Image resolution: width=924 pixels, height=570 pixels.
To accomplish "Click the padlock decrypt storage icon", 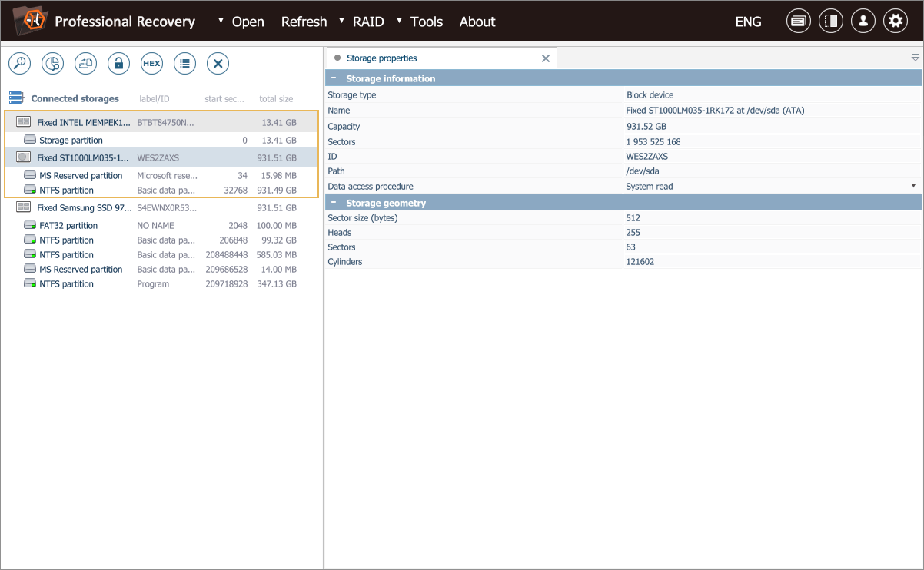I will click(118, 64).
